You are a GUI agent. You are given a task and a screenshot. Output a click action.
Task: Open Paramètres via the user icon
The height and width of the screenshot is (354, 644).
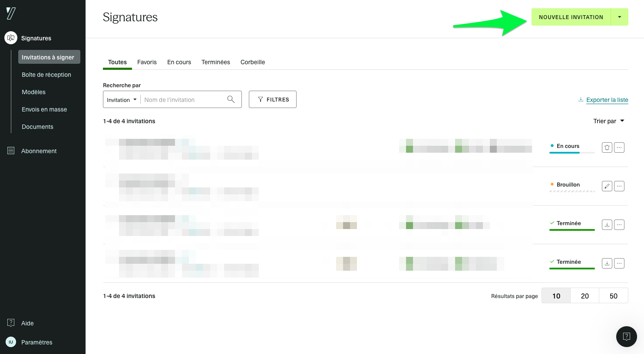pyautogui.click(x=11, y=342)
